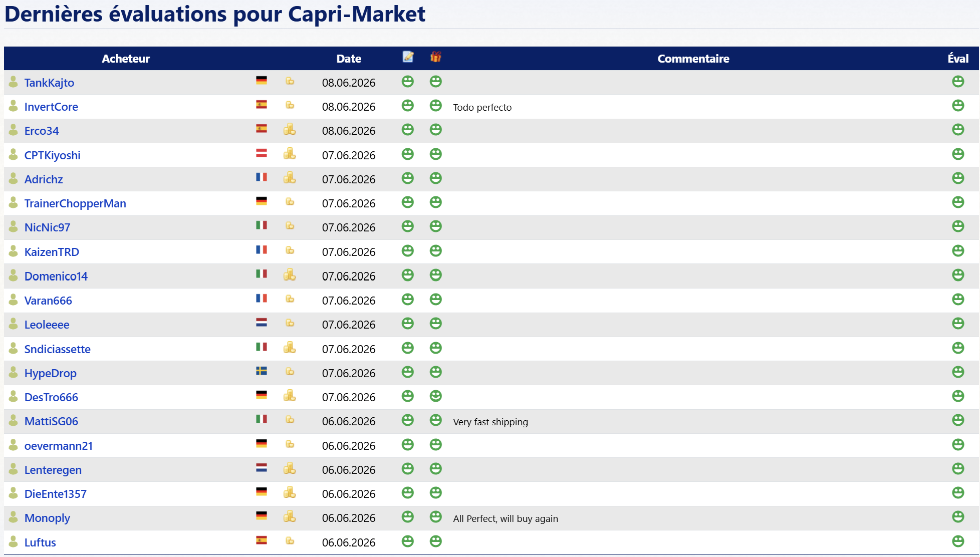Open the Luftus profile link
This screenshot has width=980, height=557.
pos(40,542)
